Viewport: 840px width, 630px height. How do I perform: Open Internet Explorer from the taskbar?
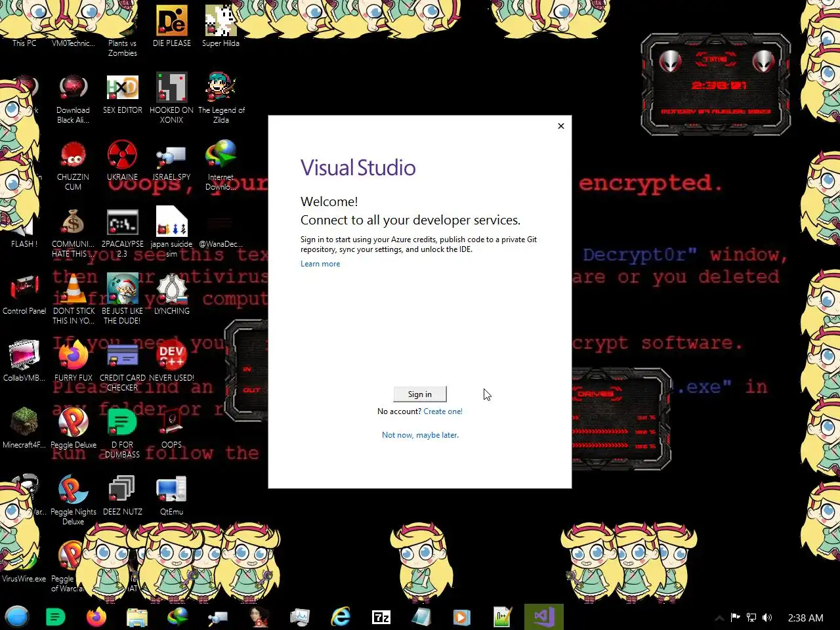coord(341,617)
